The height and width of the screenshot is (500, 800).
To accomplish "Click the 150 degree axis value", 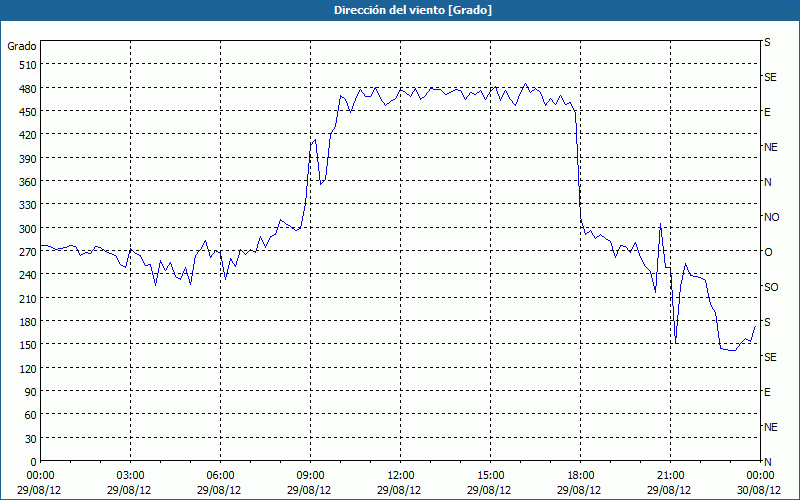I will coord(29,345).
